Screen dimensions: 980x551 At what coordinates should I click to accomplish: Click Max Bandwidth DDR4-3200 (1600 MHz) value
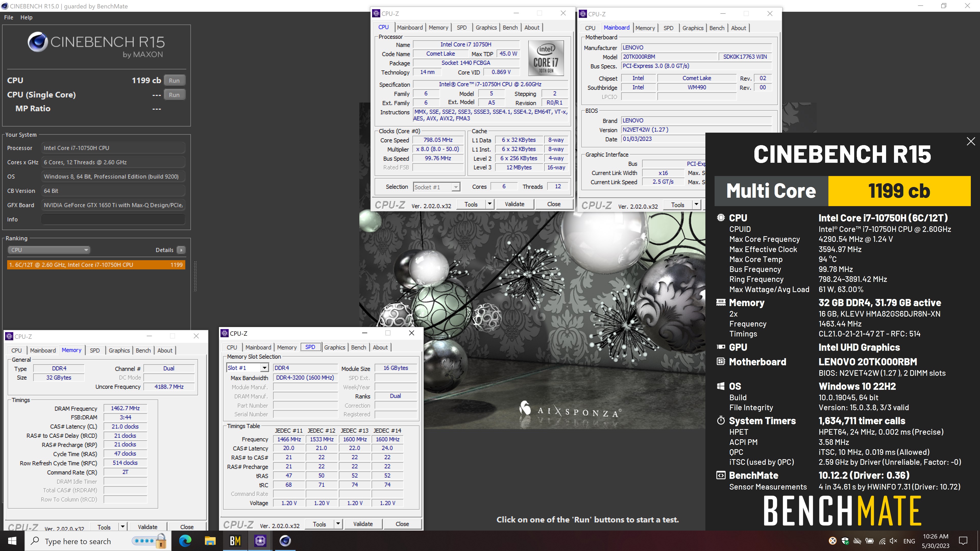[x=305, y=378]
